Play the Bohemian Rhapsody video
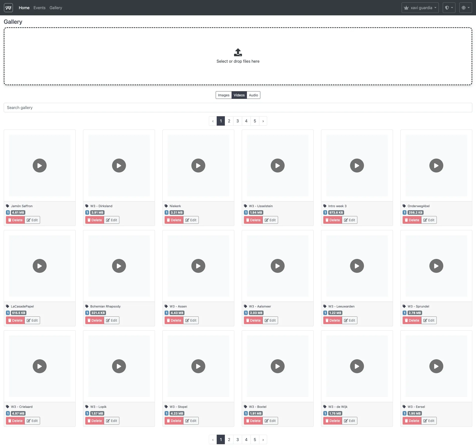Screen dimensions: 476x448 pos(119,266)
